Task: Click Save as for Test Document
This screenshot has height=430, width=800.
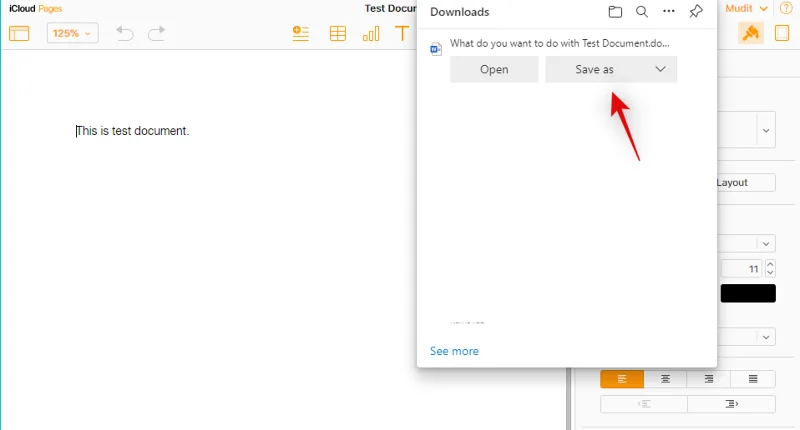Action: tap(594, 69)
